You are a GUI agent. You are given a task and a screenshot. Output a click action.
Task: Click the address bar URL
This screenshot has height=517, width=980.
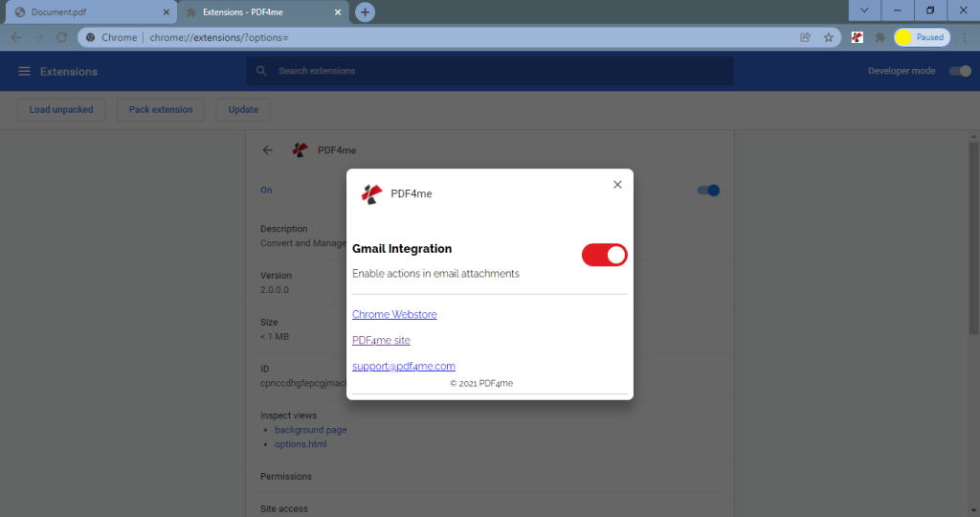pos(219,37)
